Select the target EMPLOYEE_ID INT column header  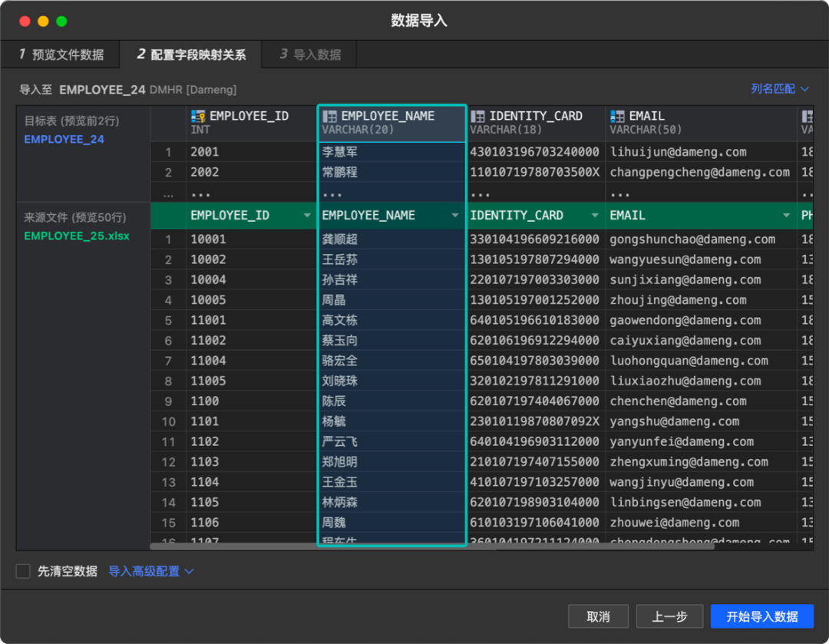(251, 123)
